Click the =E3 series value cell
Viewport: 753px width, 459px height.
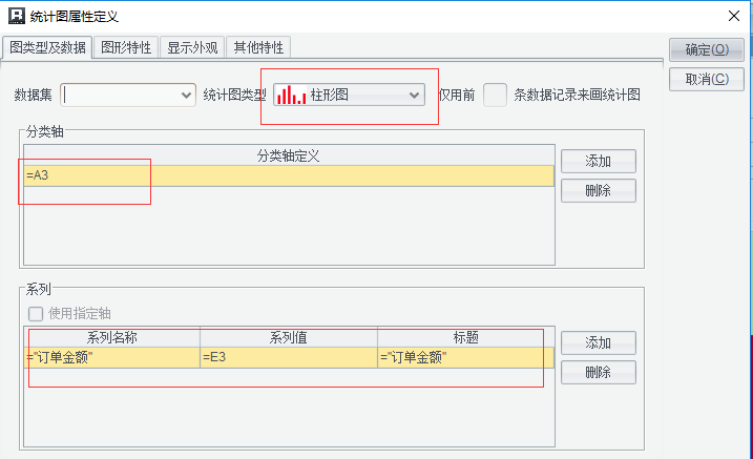289,357
